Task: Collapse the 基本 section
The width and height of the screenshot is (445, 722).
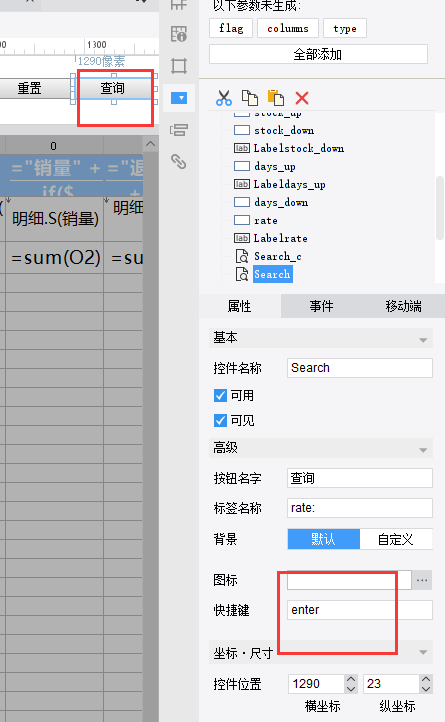Action: click(423, 340)
